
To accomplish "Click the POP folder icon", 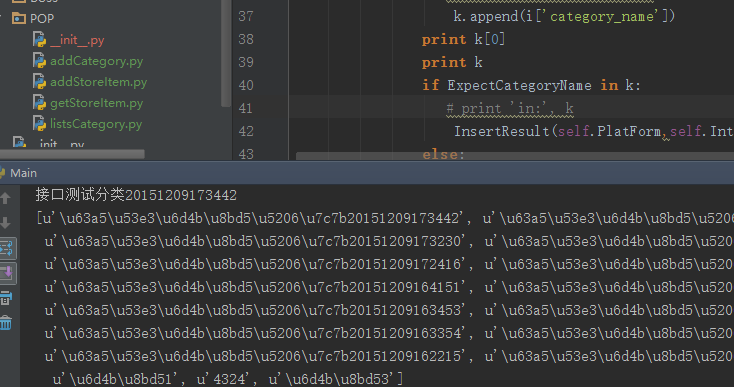I will [x=19, y=18].
